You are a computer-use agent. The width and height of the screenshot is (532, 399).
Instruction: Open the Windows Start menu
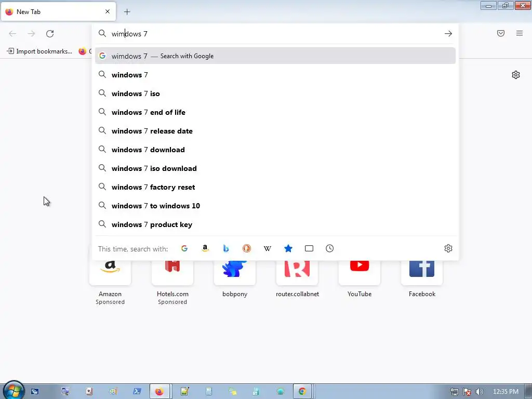coord(14,391)
